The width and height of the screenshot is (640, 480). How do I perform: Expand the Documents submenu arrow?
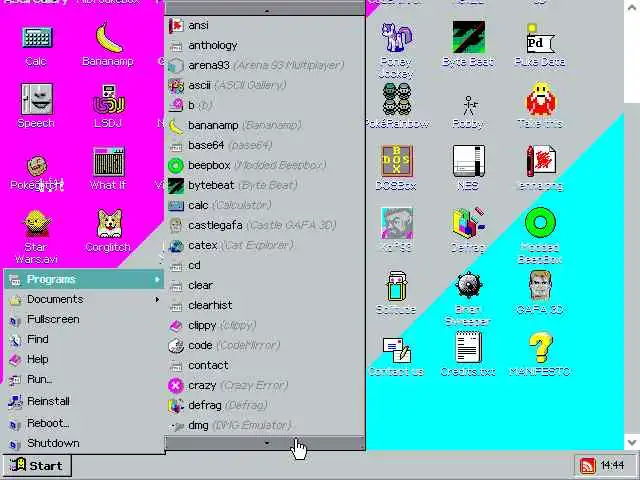pos(157,300)
